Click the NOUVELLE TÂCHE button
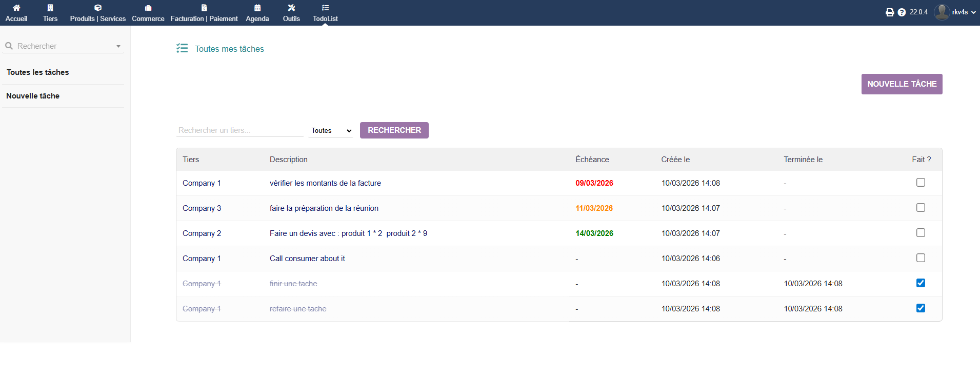980x376 pixels. [x=902, y=84]
